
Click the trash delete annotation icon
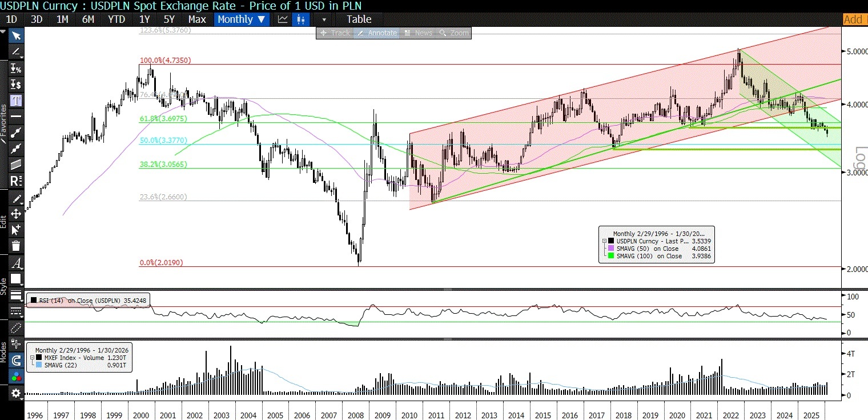16,246
